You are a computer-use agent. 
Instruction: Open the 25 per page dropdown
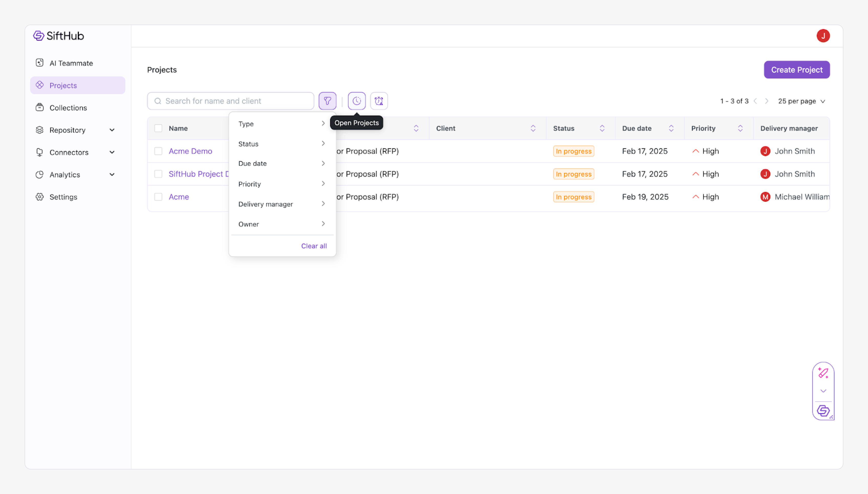(x=801, y=101)
